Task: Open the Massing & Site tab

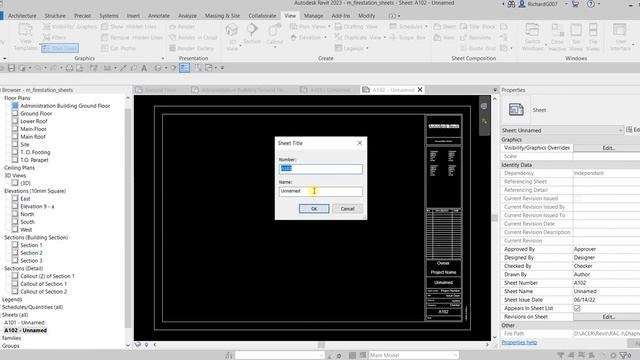Action: (x=222, y=16)
